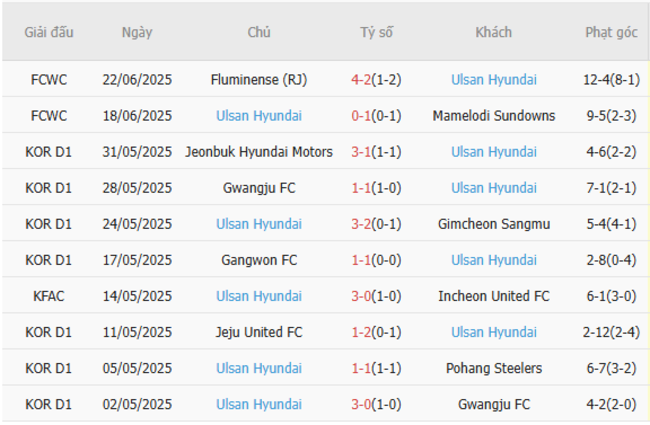Click Gwangju FC in the 02/05/2025 row
Viewport: 650px width, 425px height.
[494, 404]
